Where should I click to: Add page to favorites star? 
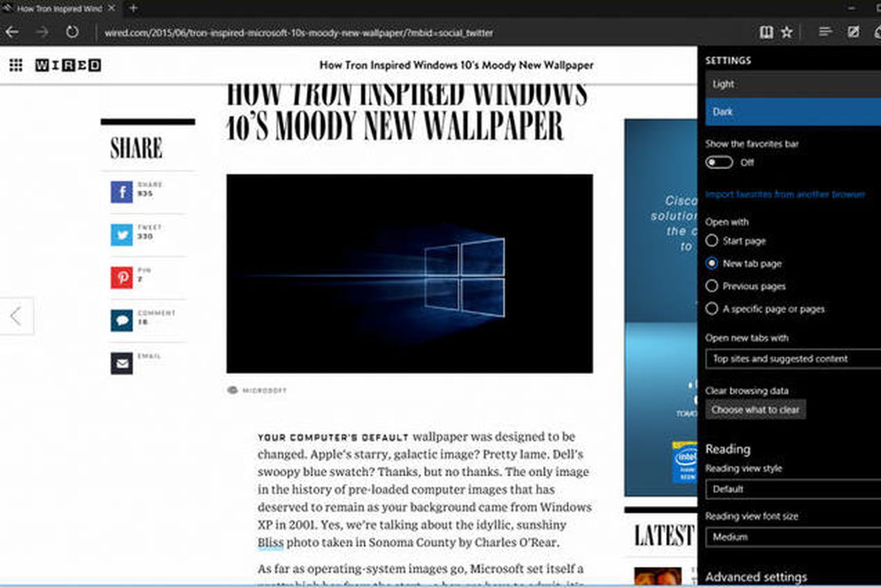pyautogui.click(x=787, y=32)
